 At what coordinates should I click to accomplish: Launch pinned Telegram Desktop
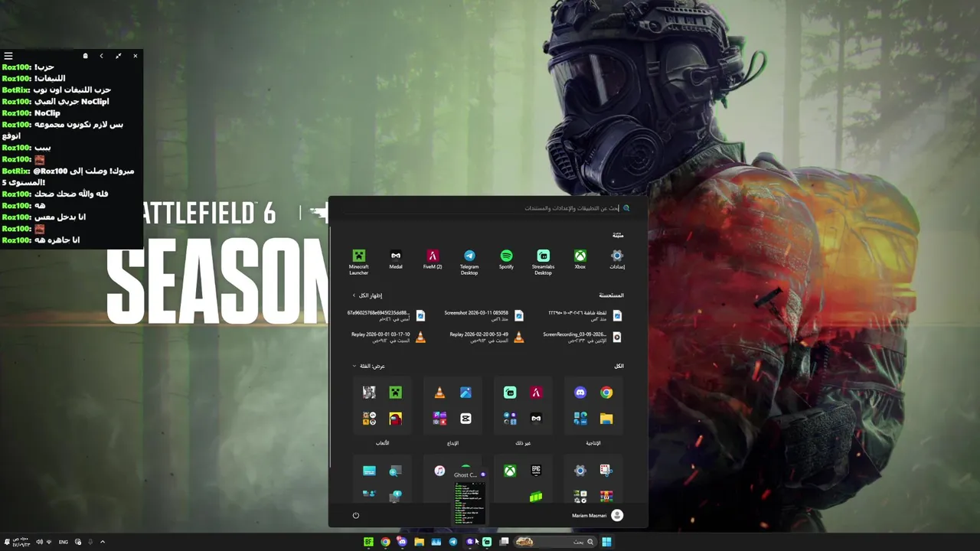[469, 262]
